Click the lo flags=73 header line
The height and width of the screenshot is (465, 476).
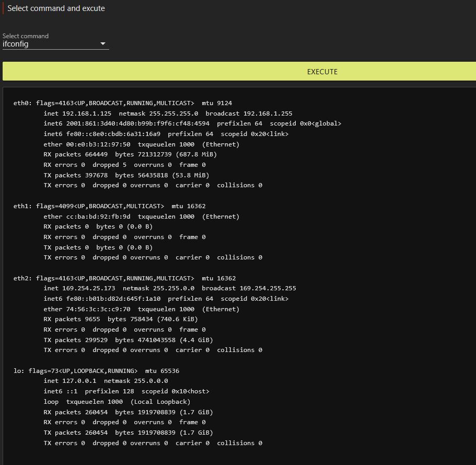point(97,371)
